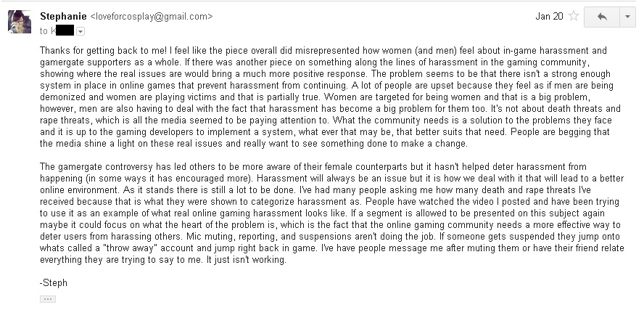Reply using the arrow button
Image resolution: width=644 pixels, height=310 pixels.
pyautogui.click(x=602, y=17)
